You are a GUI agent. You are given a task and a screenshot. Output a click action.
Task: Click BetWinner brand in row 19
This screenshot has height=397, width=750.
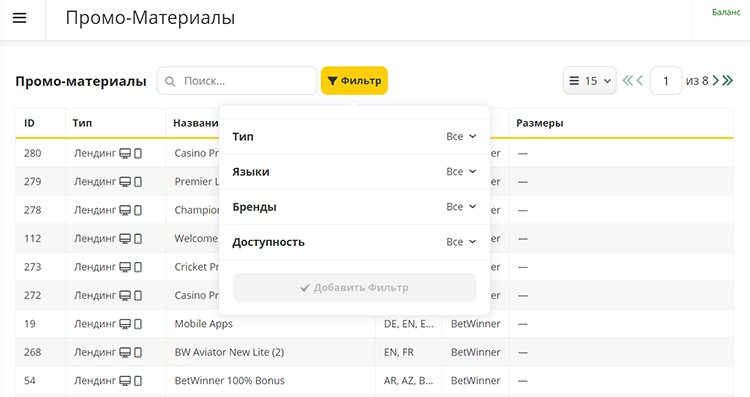pyautogui.click(x=475, y=324)
